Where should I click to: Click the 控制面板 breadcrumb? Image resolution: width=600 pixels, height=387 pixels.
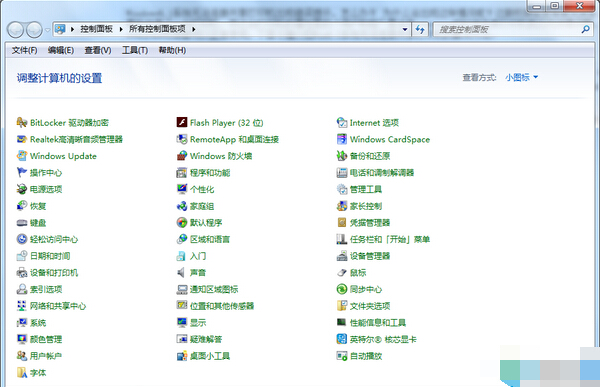[96, 29]
